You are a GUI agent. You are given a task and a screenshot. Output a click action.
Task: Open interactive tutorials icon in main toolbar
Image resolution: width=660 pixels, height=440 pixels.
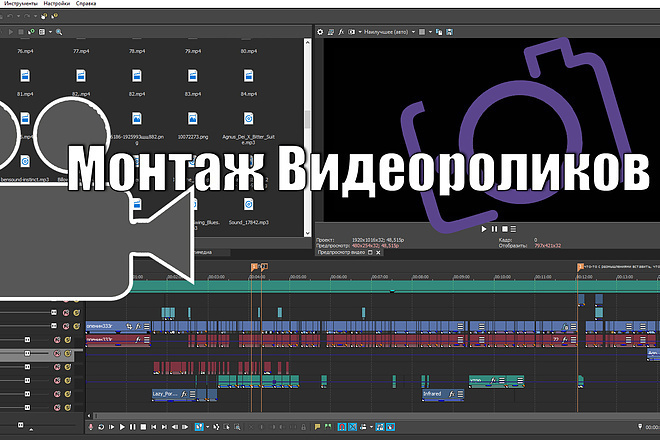[x=44, y=16]
